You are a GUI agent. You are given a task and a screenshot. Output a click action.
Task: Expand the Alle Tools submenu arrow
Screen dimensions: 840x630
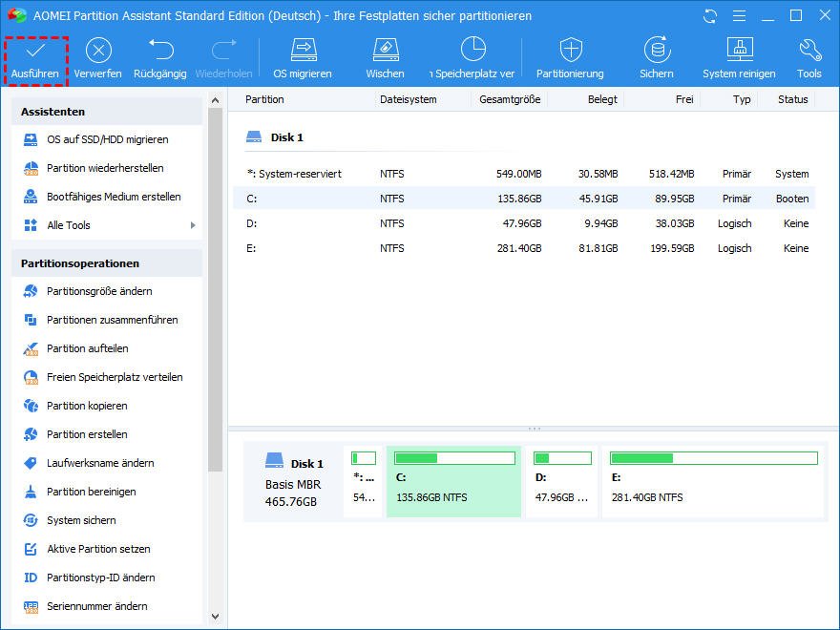tap(193, 225)
